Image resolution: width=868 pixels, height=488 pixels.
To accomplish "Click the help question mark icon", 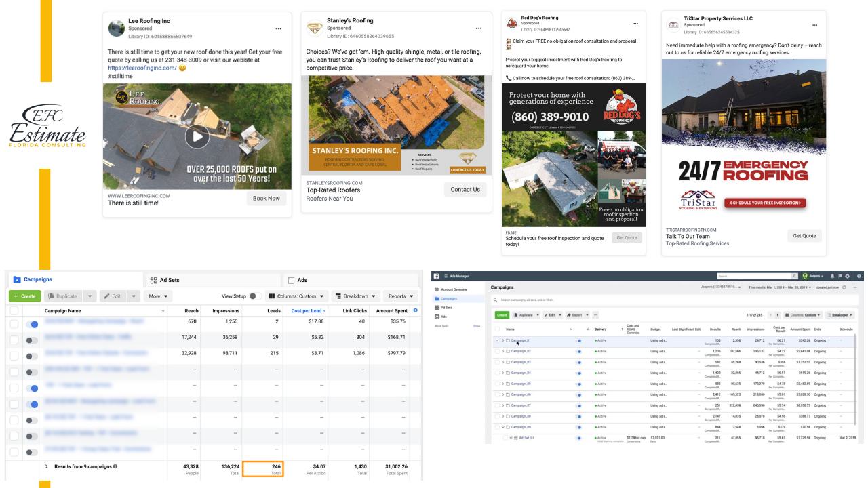I will point(859,276).
